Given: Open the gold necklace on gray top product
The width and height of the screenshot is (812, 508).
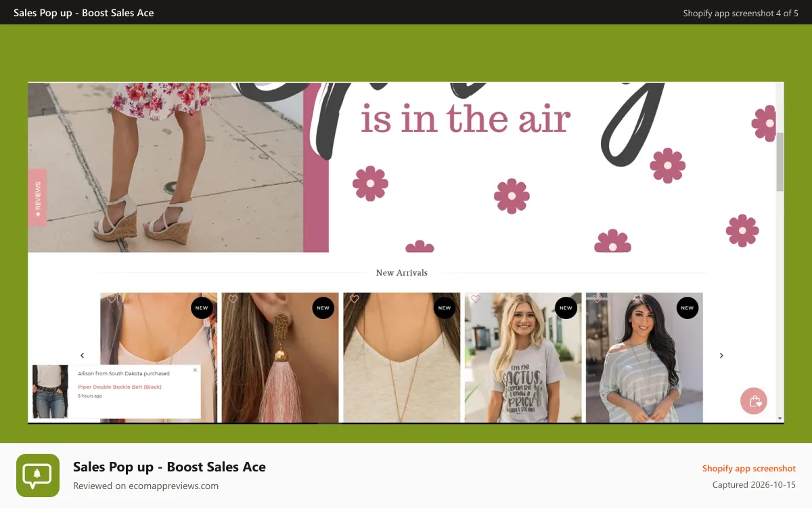Looking at the screenshot, I should click(x=402, y=358).
